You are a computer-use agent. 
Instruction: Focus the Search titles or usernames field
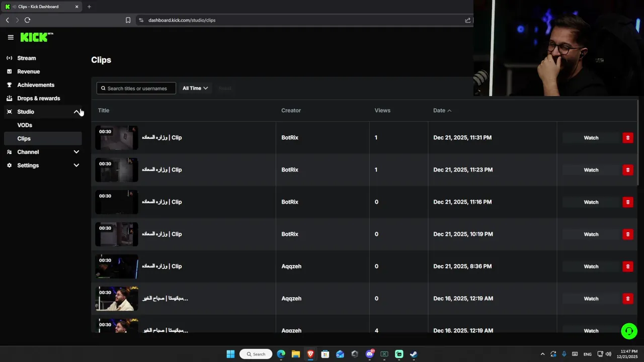point(136,88)
